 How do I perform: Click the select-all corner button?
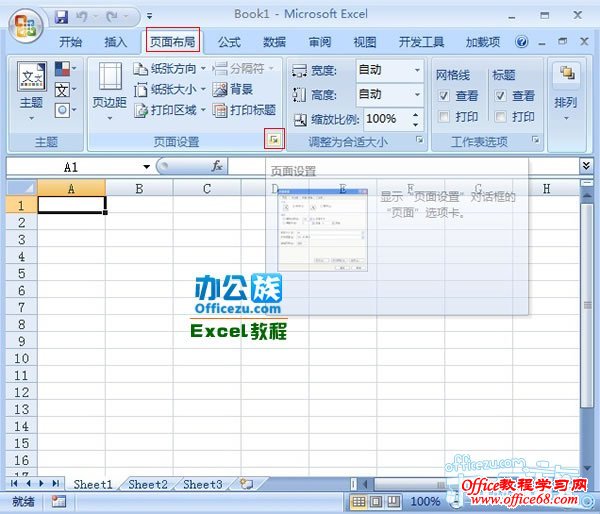click(22, 188)
